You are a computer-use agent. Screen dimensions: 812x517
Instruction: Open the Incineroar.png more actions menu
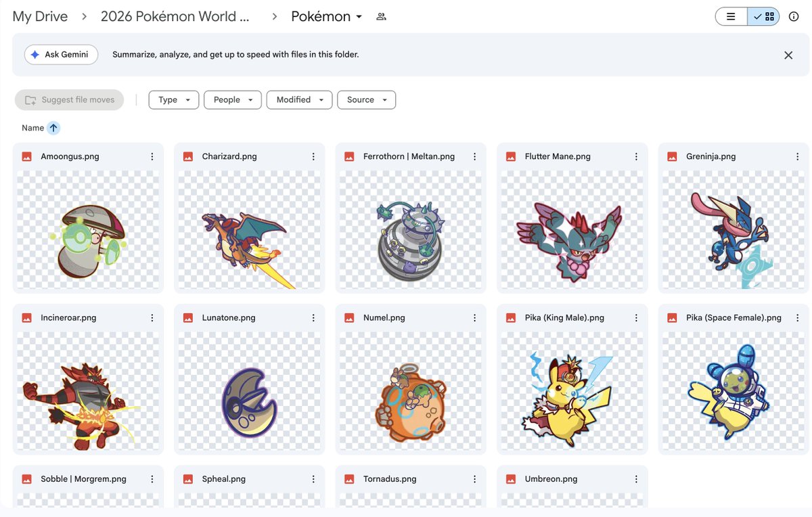[x=152, y=317]
